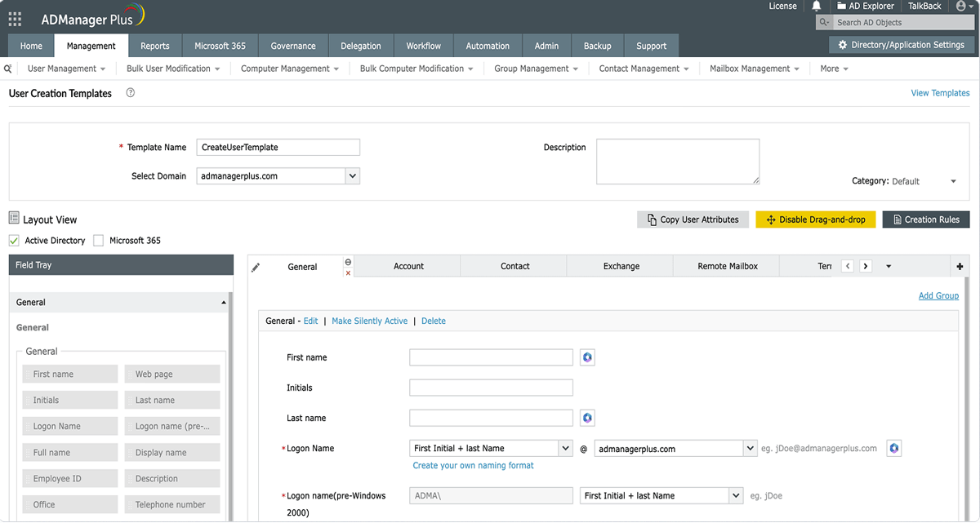Open the Creation Rules button

926,219
